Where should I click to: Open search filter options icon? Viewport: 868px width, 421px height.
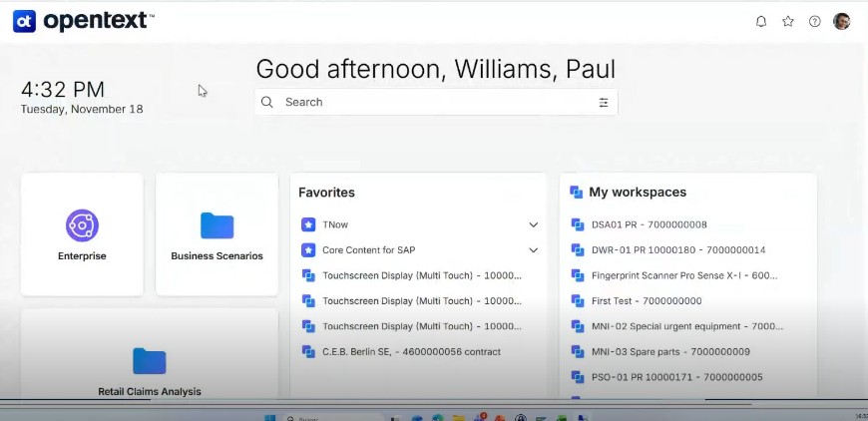[x=604, y=103]
